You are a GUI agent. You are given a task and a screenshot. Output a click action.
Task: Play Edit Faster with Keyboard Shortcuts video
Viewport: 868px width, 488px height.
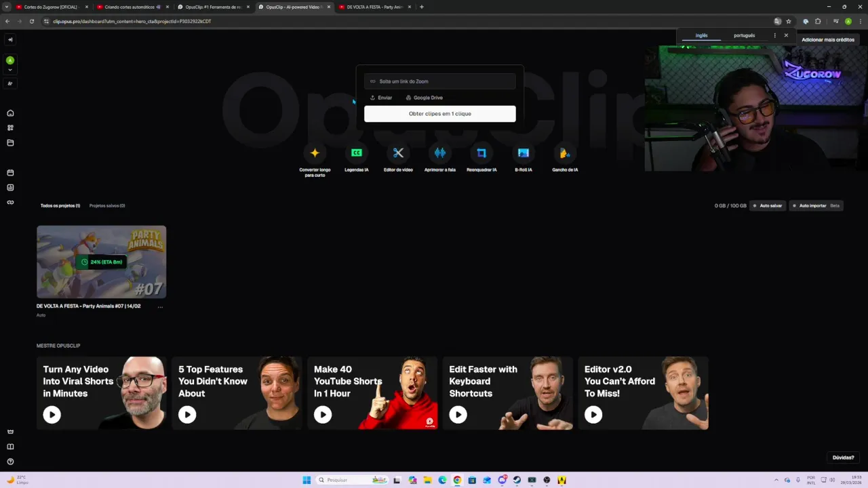coord(458,415)
